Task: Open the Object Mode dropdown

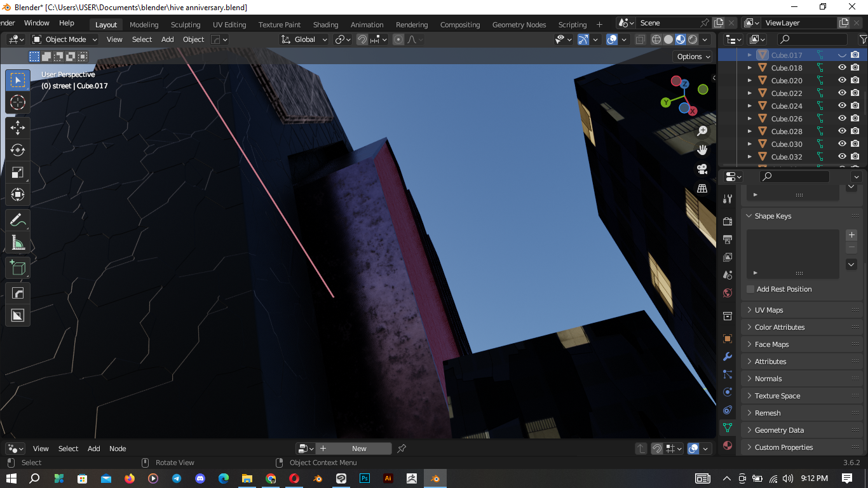Action: pyautogui.click(x=65, y=39)
